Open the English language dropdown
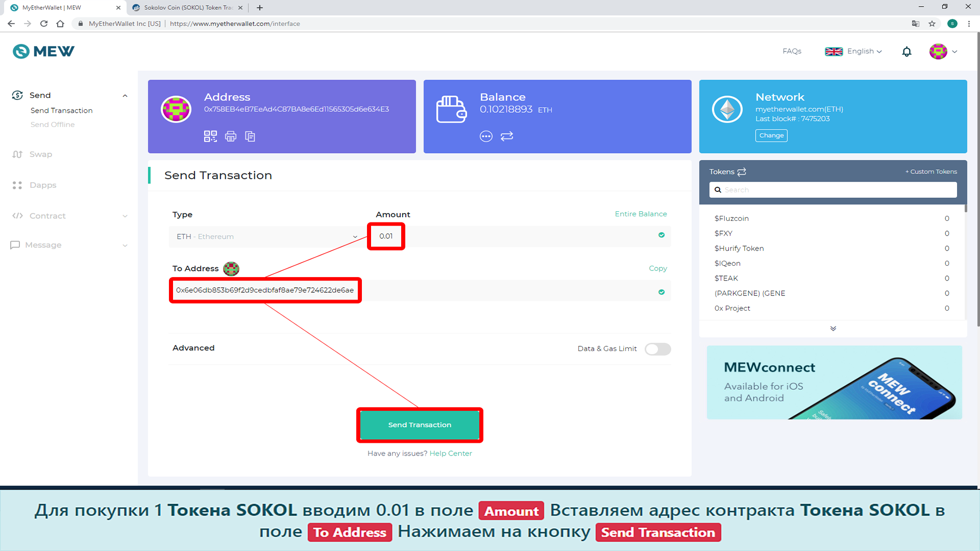This screenshot has width=980, height=551. (853, 52)
